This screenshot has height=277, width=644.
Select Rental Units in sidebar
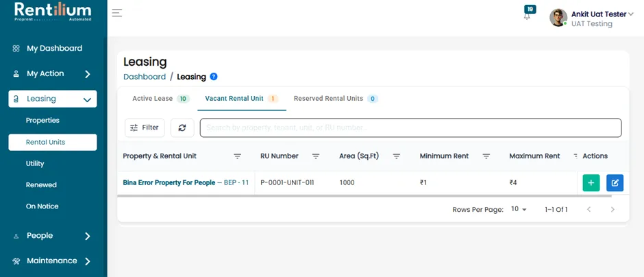(x=53, y=142)
